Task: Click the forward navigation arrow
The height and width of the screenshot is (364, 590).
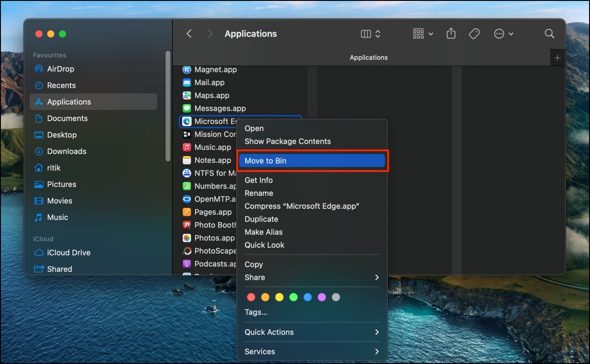Action: coord(210,34)
